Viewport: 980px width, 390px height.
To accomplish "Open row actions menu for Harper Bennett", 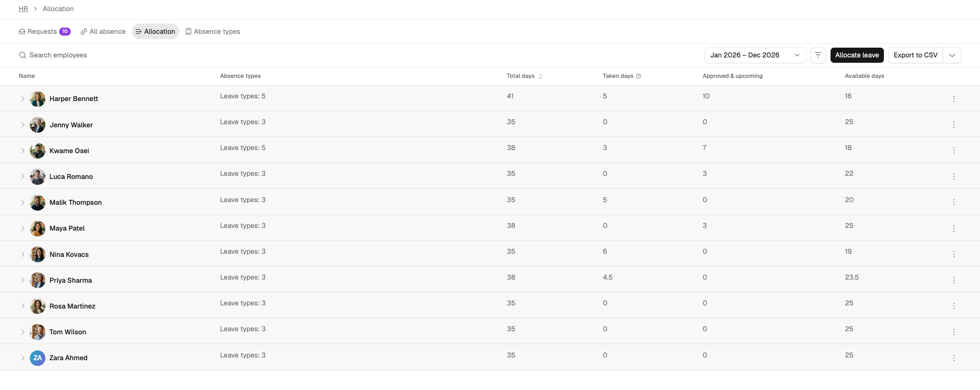I will (954, 99).
